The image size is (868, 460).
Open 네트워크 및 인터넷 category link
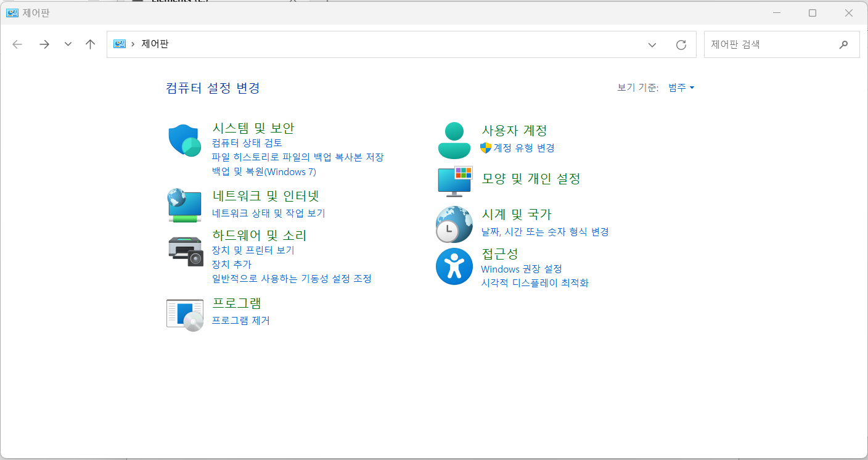(x=266, y=196)
